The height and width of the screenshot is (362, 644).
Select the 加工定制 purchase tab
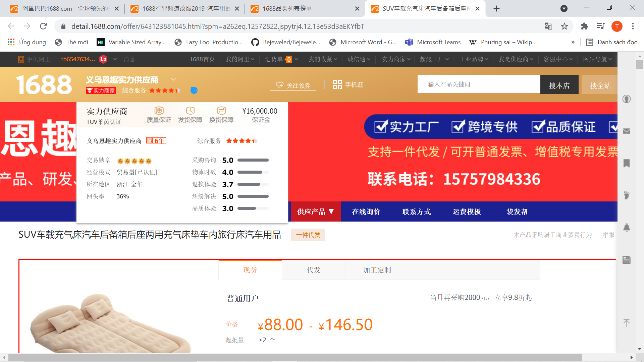click(x=377, y=270)
